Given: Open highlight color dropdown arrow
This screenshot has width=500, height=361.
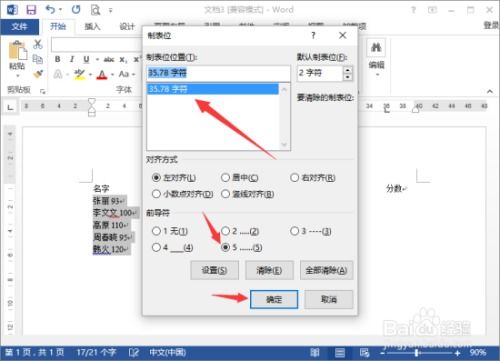Looking at the screenshot, I should pyautogui.click(x=90, y=74).
